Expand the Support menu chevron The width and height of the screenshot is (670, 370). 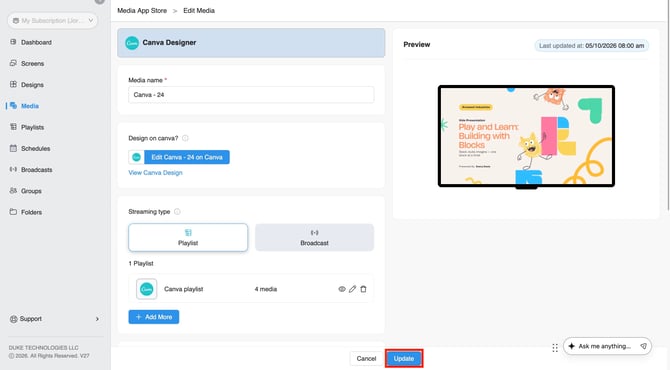pyautogui.click(x=97, y=319)
